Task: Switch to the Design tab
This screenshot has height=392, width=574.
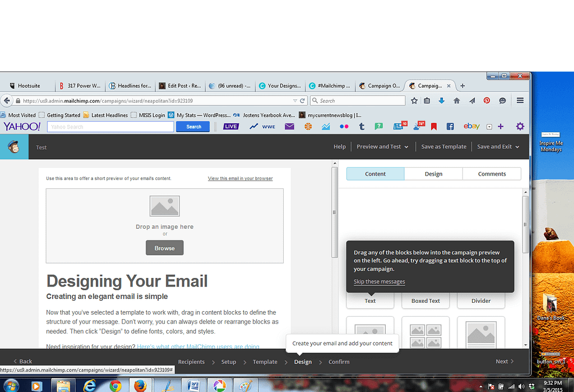Action: 433,174
